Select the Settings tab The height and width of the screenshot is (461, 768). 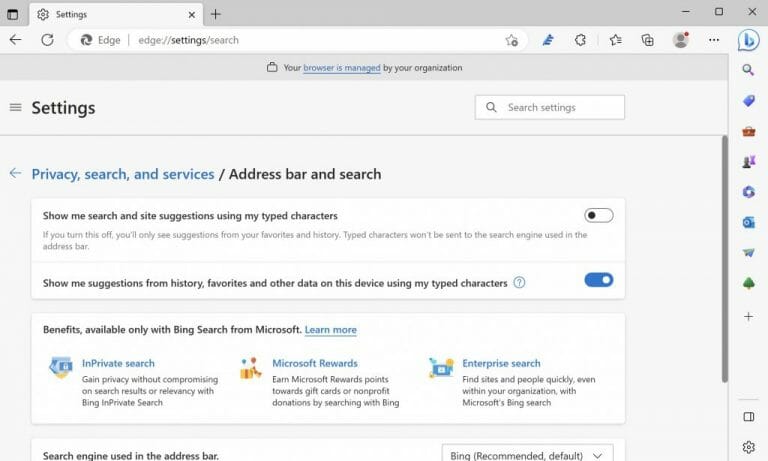(x=117, y=15)
